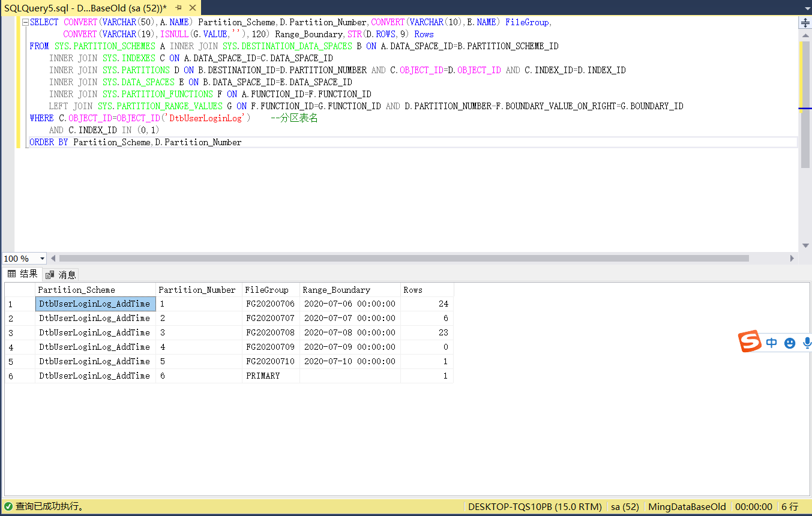This screenshot has width=812, height=516.
Task: Switch to the 消息 messages tab
Action: point(61,275)
